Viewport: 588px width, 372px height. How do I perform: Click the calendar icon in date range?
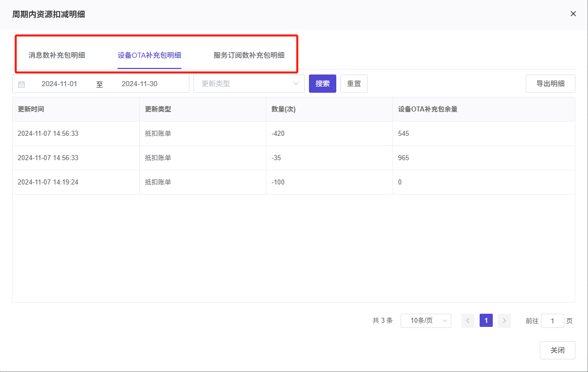[x=21, y=84]
